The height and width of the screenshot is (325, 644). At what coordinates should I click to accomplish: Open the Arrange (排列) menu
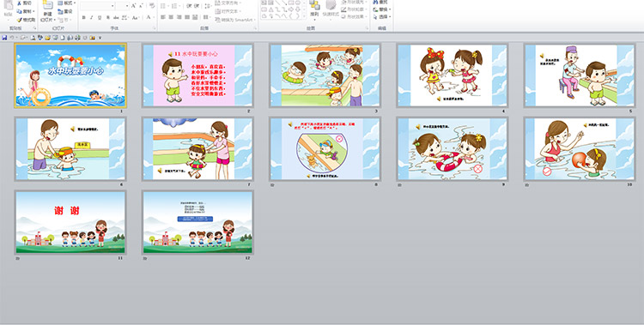point(314,10)
